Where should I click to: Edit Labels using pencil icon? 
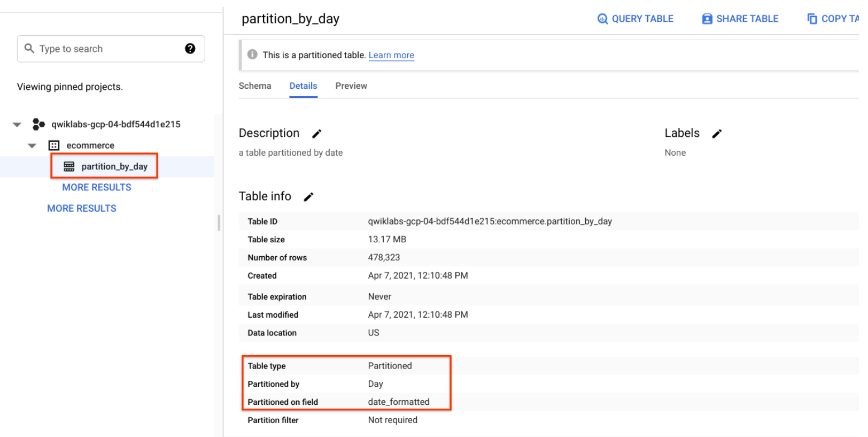pos(717,134)
